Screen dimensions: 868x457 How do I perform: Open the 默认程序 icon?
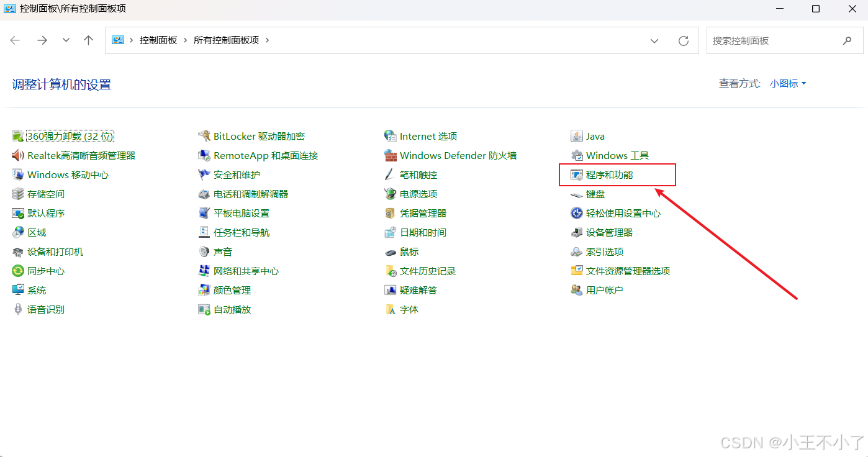tap(18, 213)
